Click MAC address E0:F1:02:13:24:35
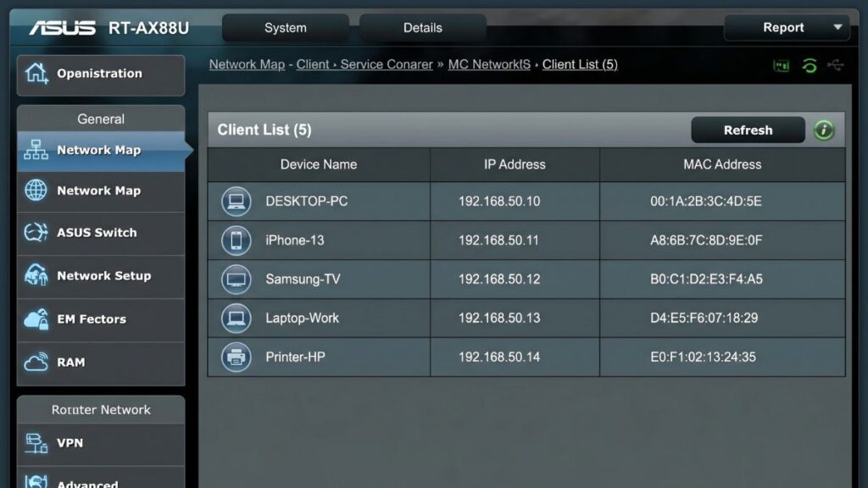The image size is (868, 488). coord(703,357)
